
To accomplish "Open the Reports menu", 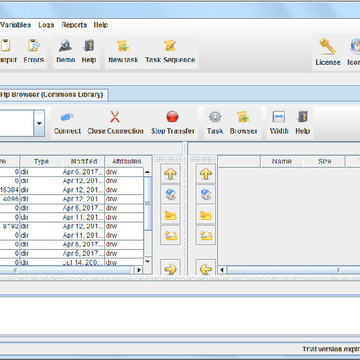I will pyautogui.click(x=74, y=25).
